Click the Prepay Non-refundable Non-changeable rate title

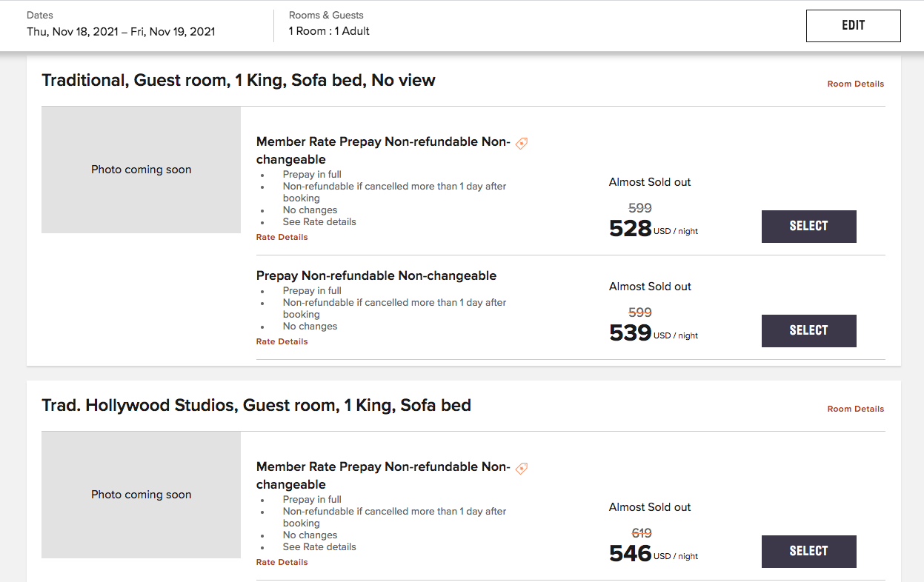pos(376,276)
